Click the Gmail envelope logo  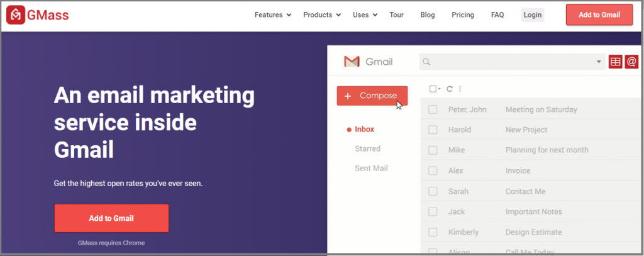pyautogui.click(x=352, y=62)
